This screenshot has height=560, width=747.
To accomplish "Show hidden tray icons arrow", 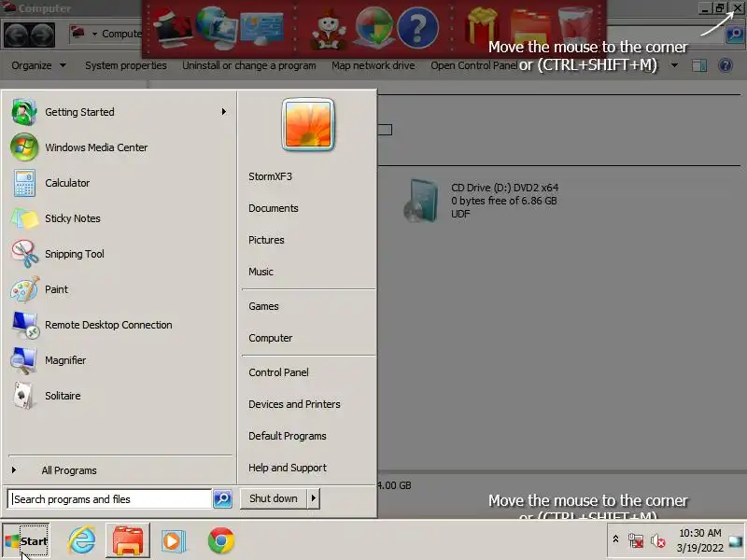I will tap(615, 539).
